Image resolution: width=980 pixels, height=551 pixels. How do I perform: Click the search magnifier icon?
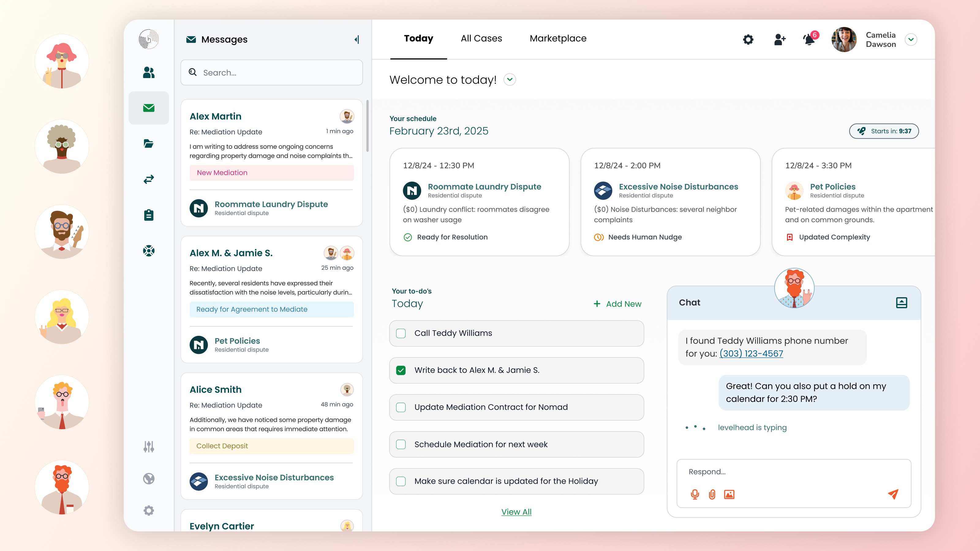coord(193,72)
